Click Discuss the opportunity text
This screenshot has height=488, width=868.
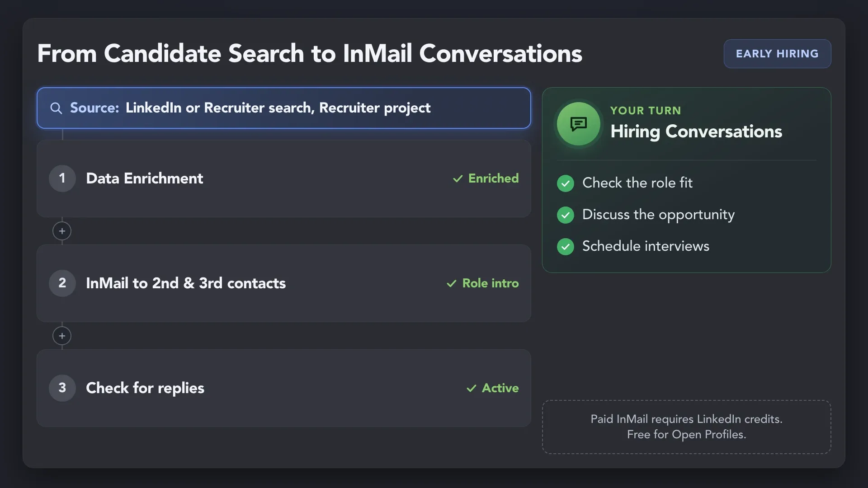(x=658, y=215)
